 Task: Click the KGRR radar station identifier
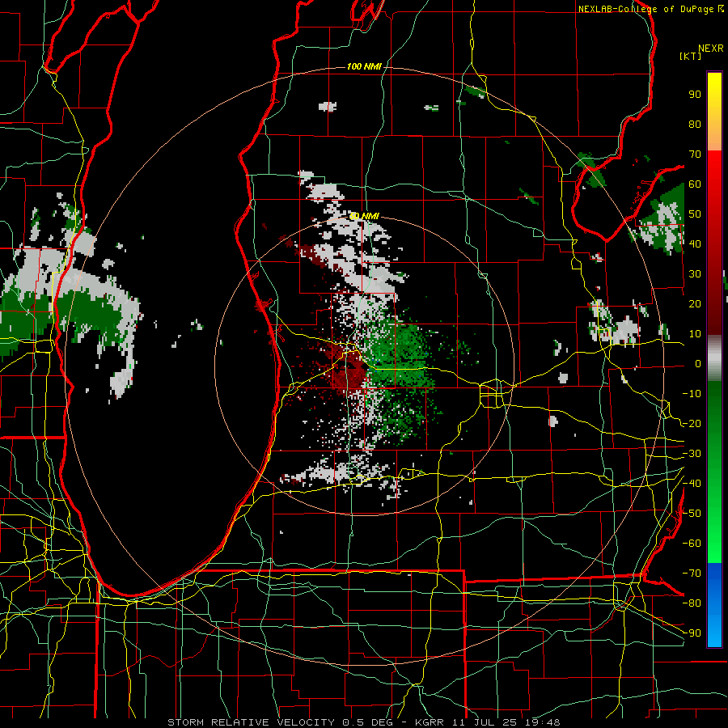429,722
